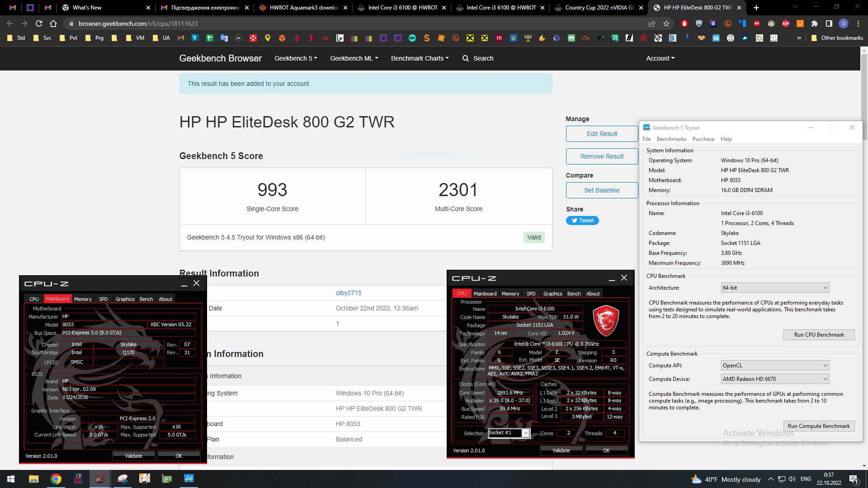
Task: Open Graphics tab in left CPU-Z window
Action: click(125, 299)
